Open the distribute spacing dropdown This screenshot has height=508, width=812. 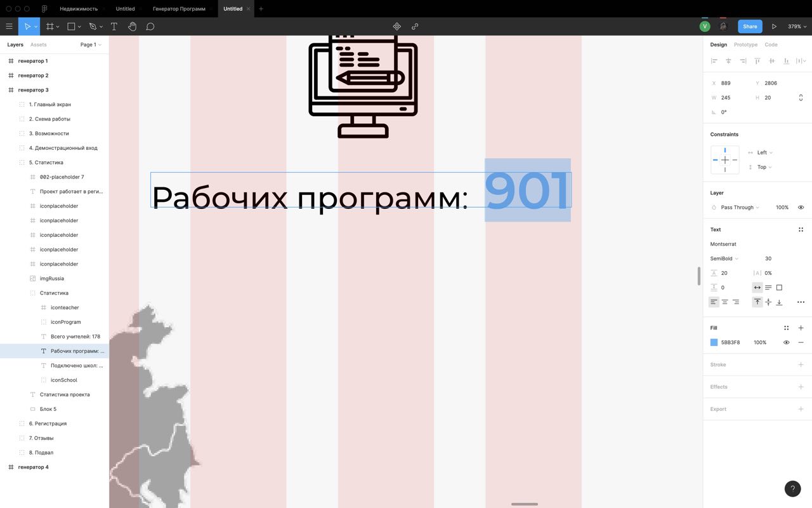coord(801,61)
